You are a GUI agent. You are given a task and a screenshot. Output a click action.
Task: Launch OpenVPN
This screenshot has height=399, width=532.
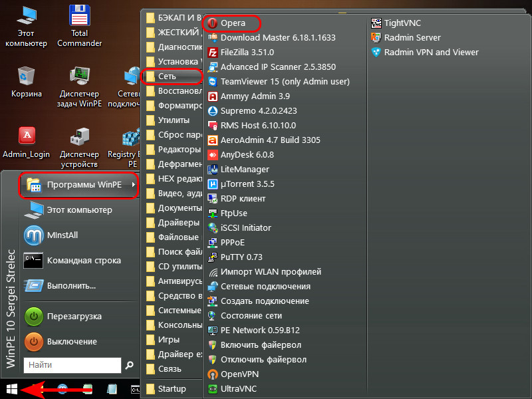tap(233, 374)
